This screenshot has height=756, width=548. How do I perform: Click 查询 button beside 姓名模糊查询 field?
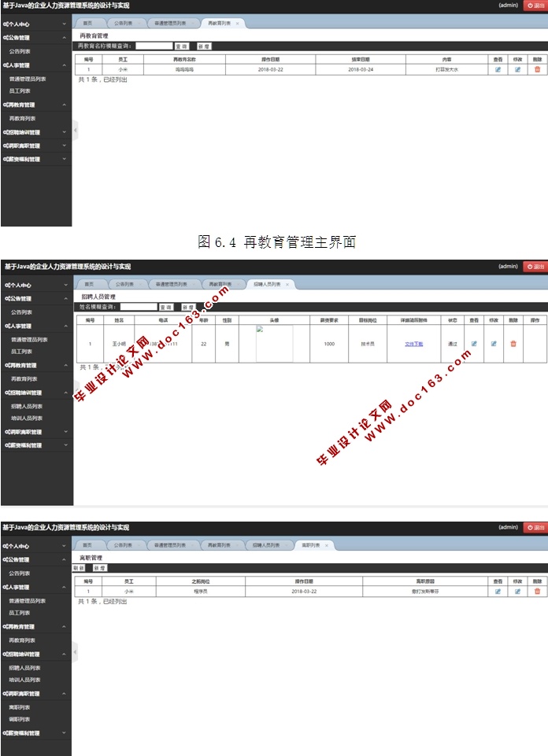[166, 307]
